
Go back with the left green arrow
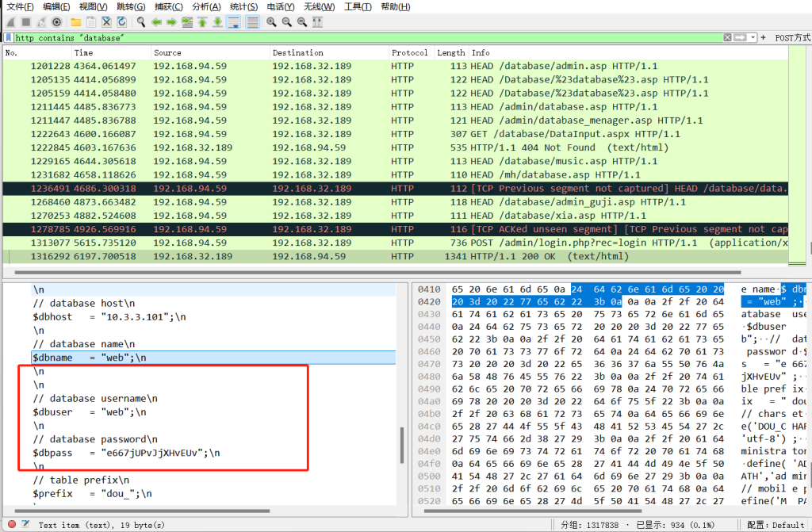pos(156,22)
